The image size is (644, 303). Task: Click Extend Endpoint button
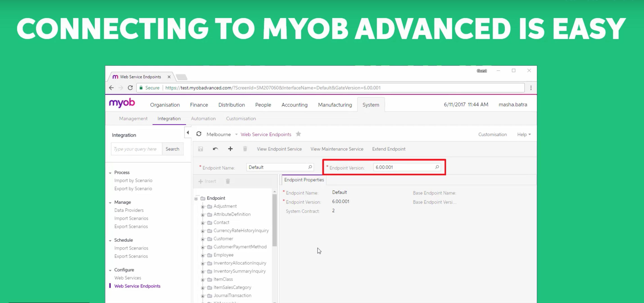(389, 149)
